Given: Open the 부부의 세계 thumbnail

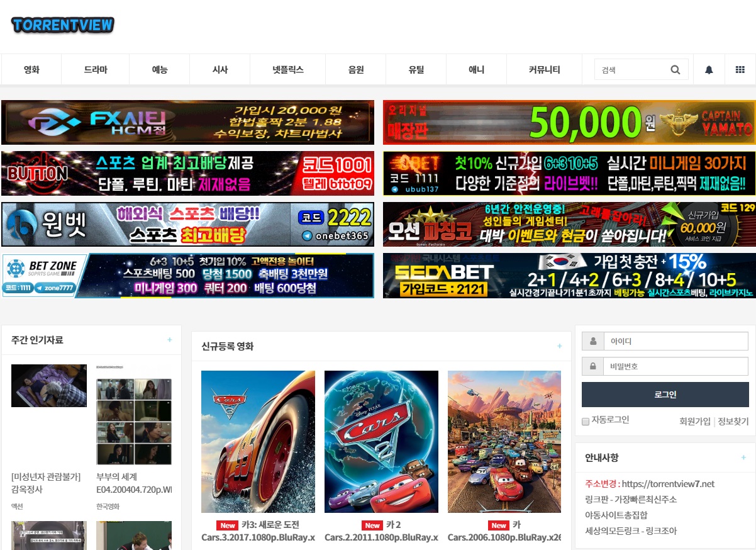Looking at the screenshot, I should click(134, 415).
